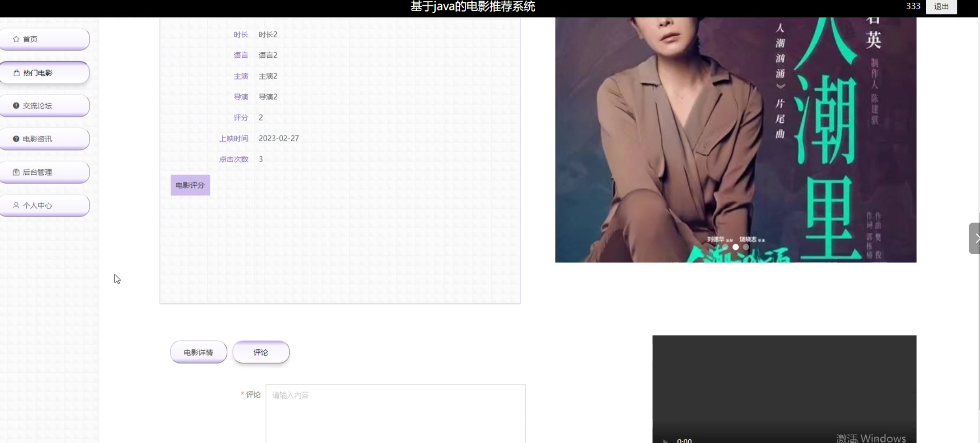
Task: Click the poster carousel middle dot
Action: coord(736,247)
